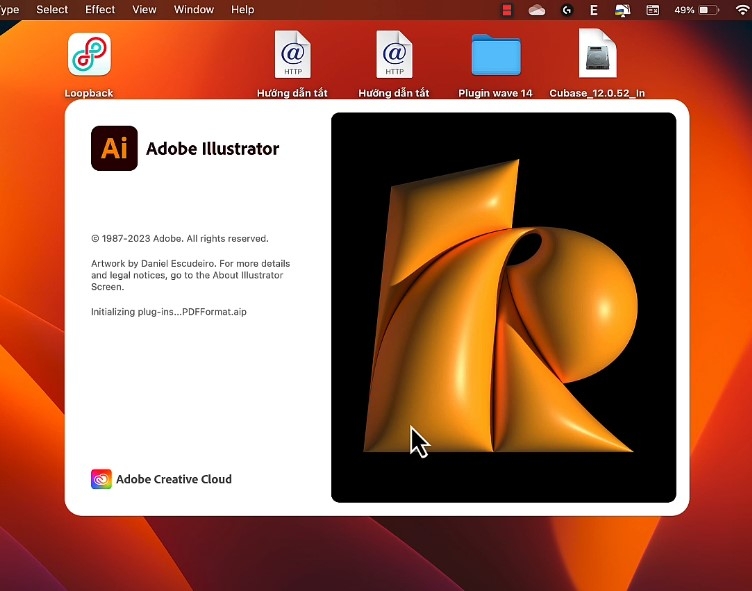
Task: Click the Adobe Illustrator title text
Action: (212, 149)
